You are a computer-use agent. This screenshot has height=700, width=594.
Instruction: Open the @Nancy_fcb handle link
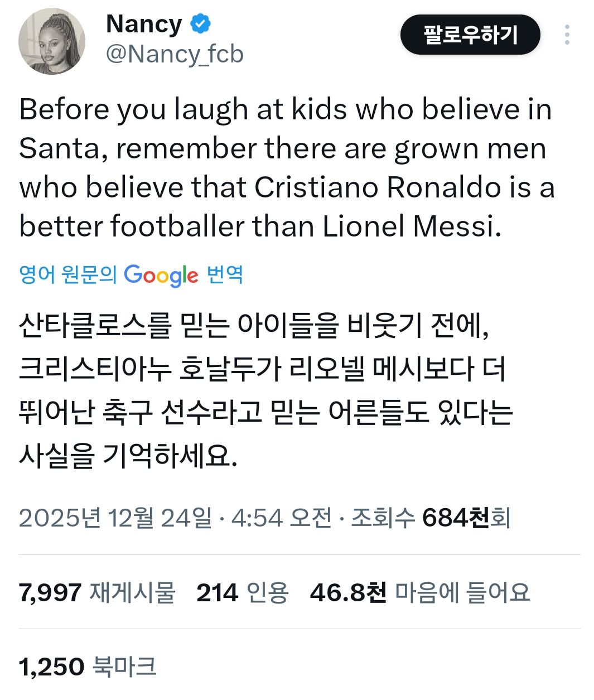point(175,55)
